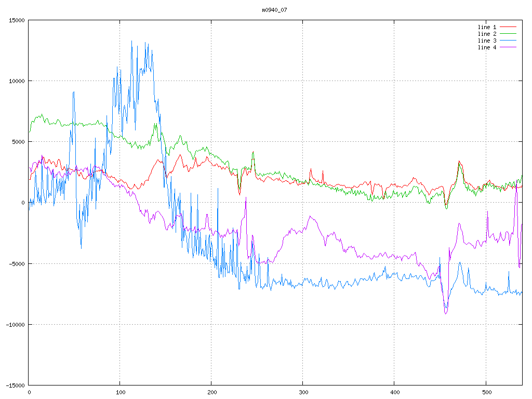
Task: Pick the purple line 4 legend sample
Action: tap(509, 47)
